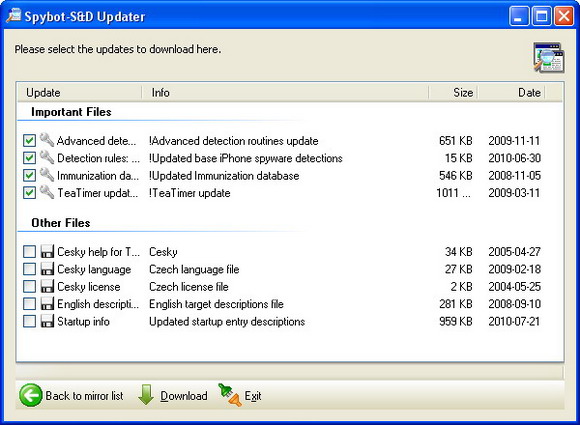Minimize the Spybot-S&D Updater window

click(519, 16)
